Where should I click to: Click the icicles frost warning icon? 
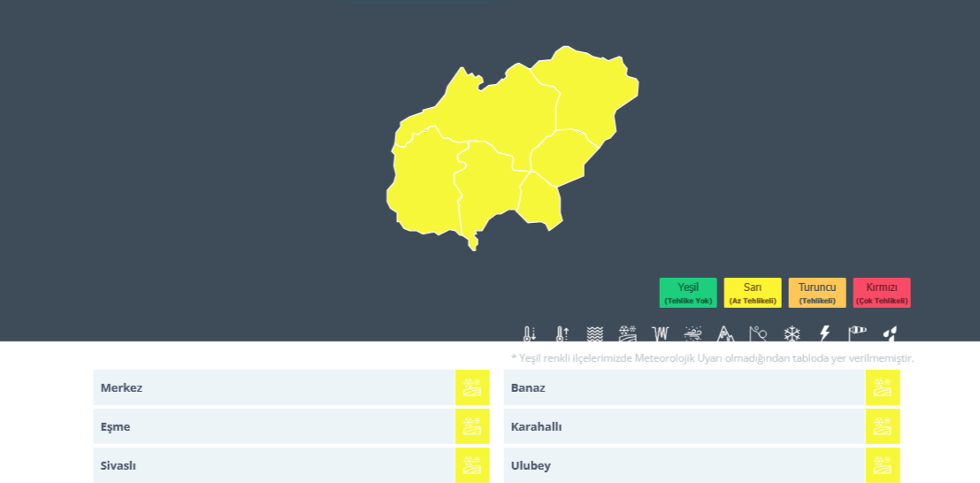coord(660,333)
